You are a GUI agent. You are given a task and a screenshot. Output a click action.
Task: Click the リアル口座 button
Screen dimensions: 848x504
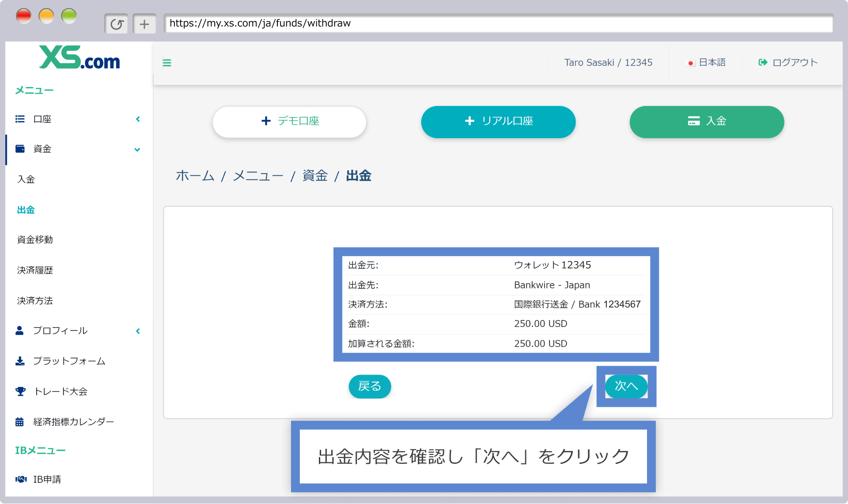coord(498,121)
